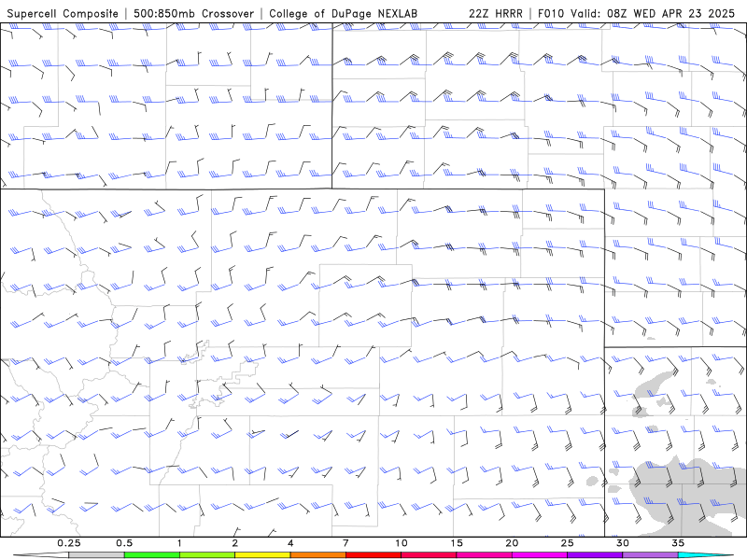Viewport: 747px width, 560px height.
Task: Click the legend value 20
Action: [512, 543]
